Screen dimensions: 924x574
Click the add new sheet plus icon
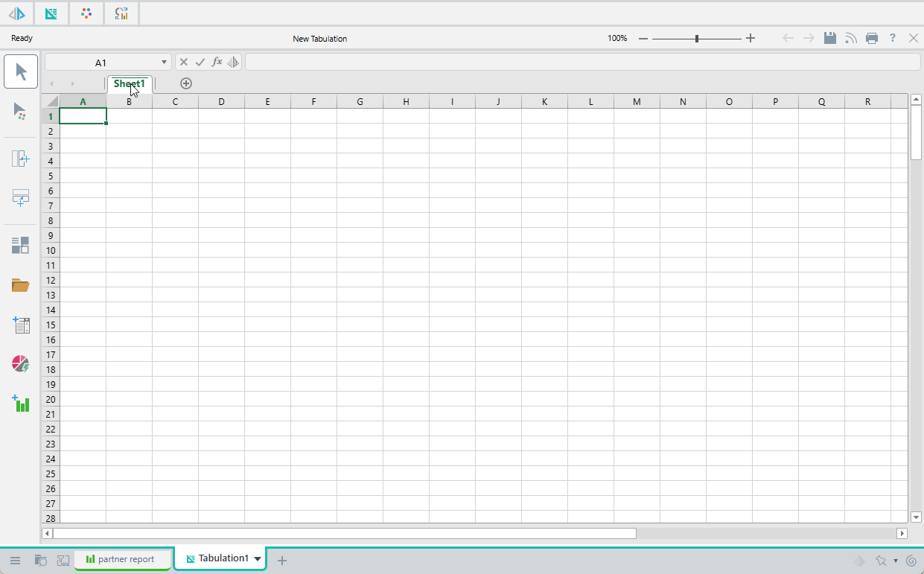186,83
